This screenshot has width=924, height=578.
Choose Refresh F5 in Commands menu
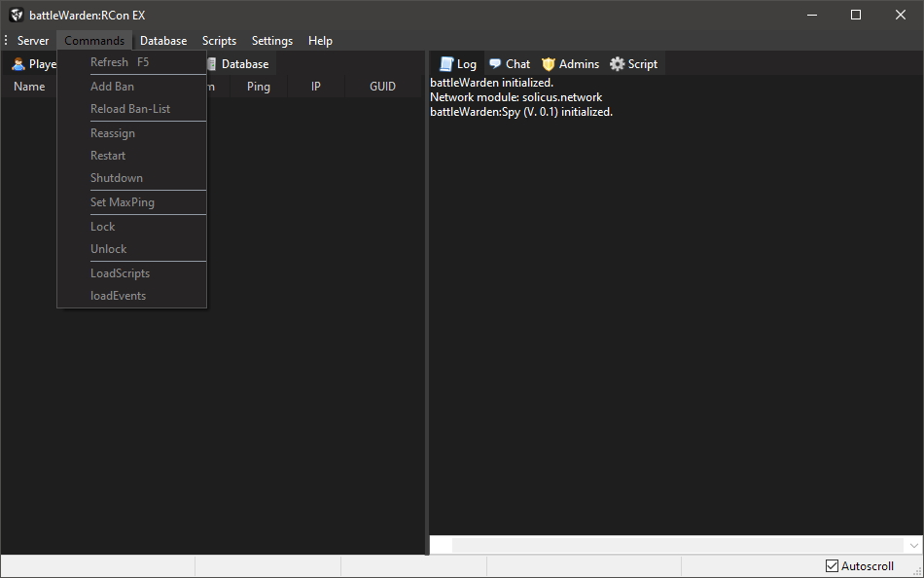click(x=132, y=62)
